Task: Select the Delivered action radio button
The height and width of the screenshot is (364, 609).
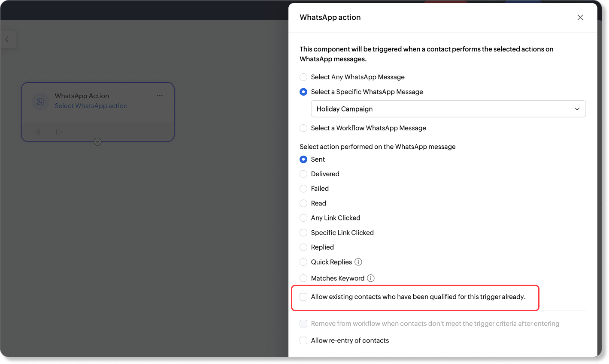Action: pos(303,174)
